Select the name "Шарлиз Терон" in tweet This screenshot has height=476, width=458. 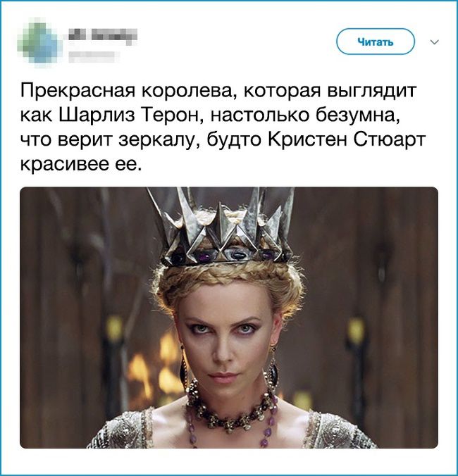(x=128, y=115)
